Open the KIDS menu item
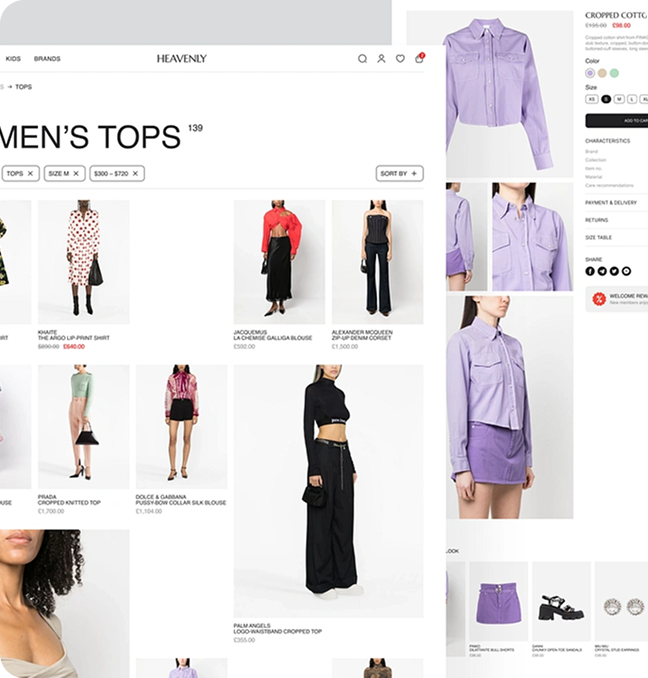 (x=13, y=59)
